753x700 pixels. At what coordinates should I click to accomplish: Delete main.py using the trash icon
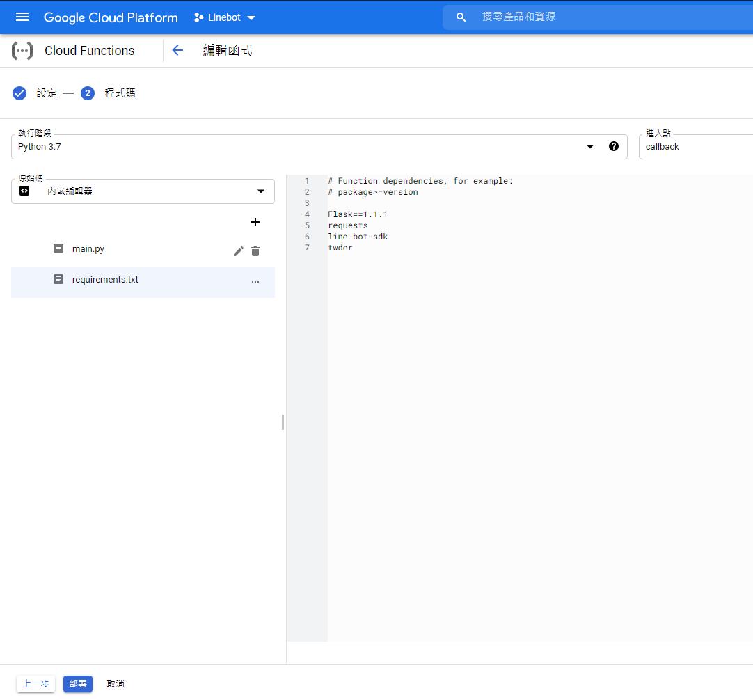tap(255, 251)
